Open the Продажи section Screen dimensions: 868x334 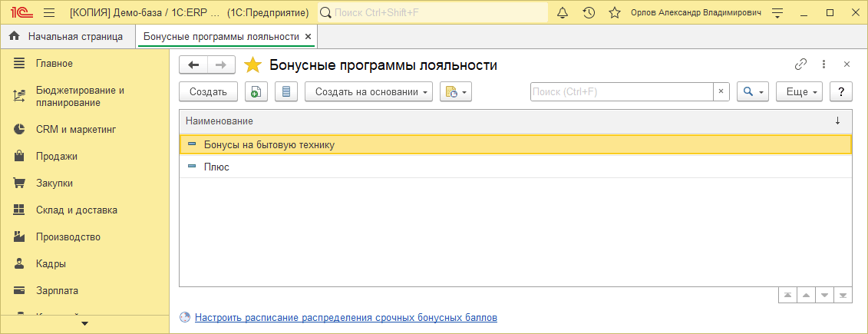[56, 156]
